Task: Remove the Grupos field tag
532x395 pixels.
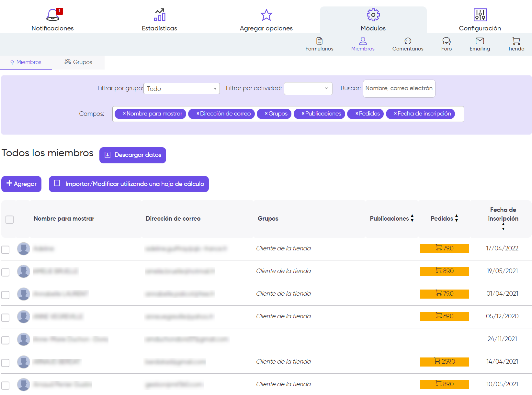Action: pyautogui.click(x=266, y=114)
